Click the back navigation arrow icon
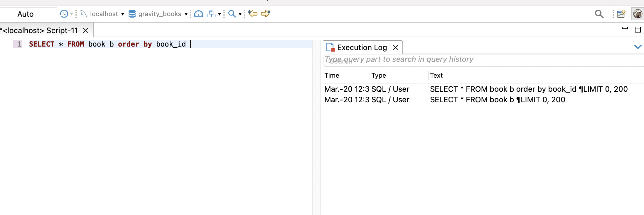This screenshot has width=644, height=215. 253,14
